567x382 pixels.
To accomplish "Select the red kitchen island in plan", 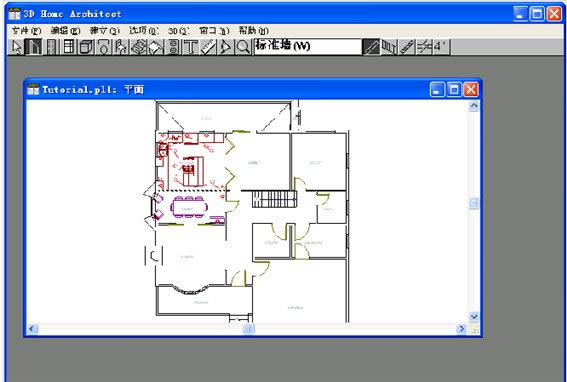I will coord(193,171).
